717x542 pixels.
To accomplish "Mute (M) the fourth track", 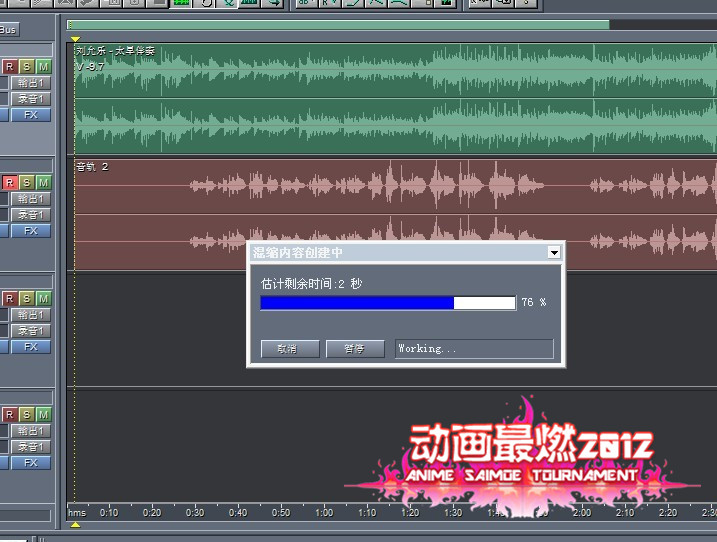I will 43,415.
